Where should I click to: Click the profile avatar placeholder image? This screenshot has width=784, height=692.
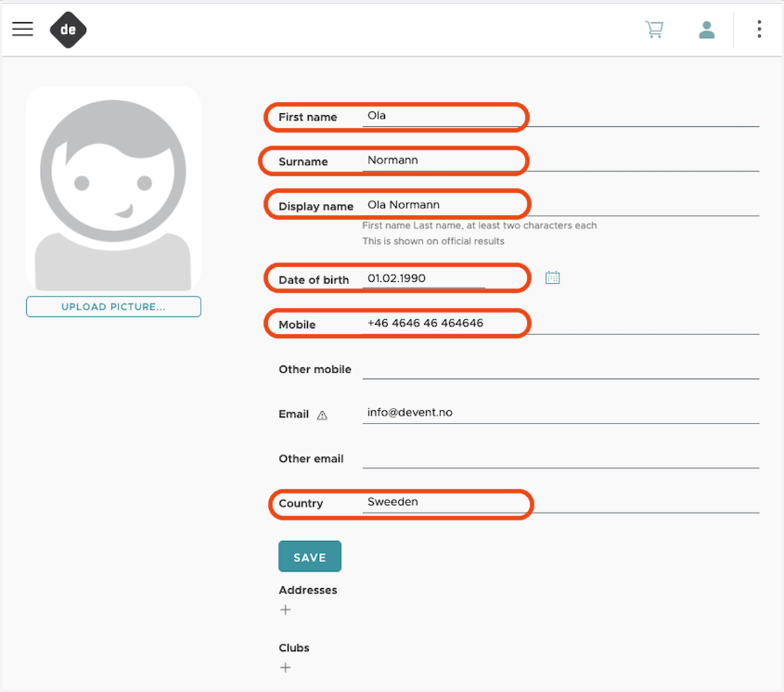(114, 189)
